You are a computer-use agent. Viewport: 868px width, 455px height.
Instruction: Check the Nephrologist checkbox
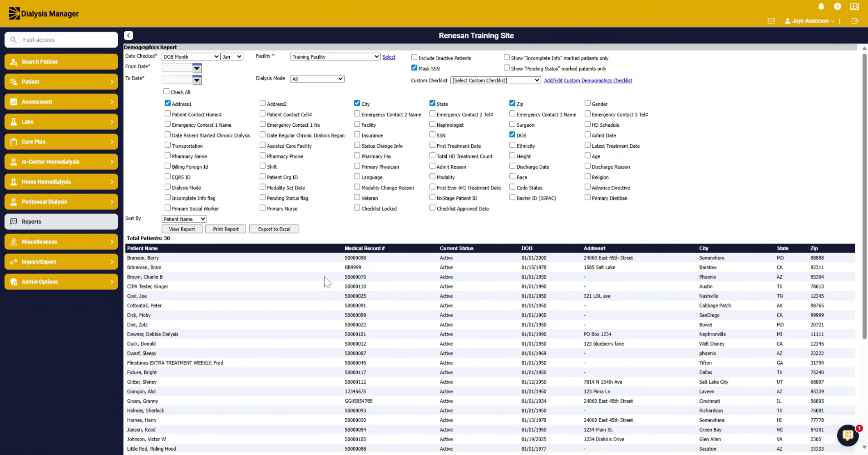pos(432,124)
